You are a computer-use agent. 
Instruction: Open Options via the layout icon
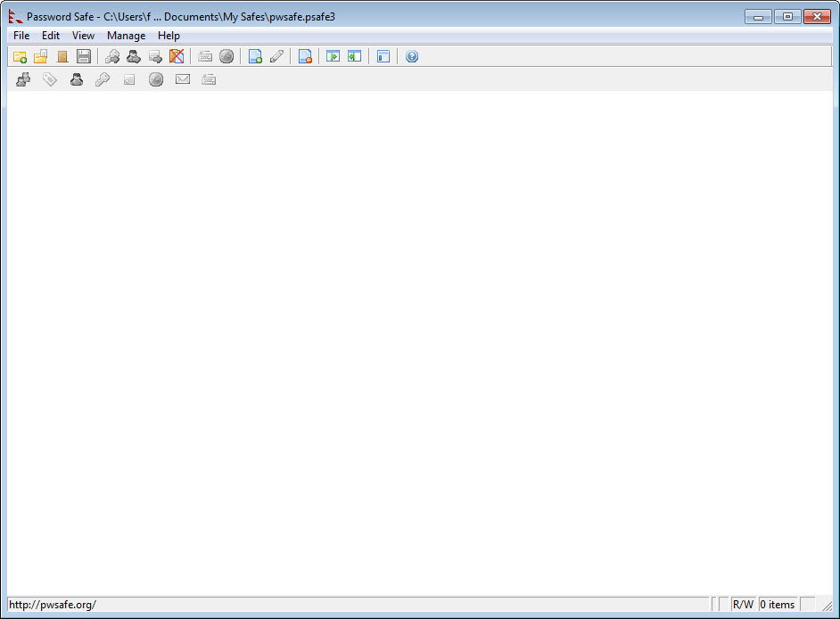(x=383, y=56)
